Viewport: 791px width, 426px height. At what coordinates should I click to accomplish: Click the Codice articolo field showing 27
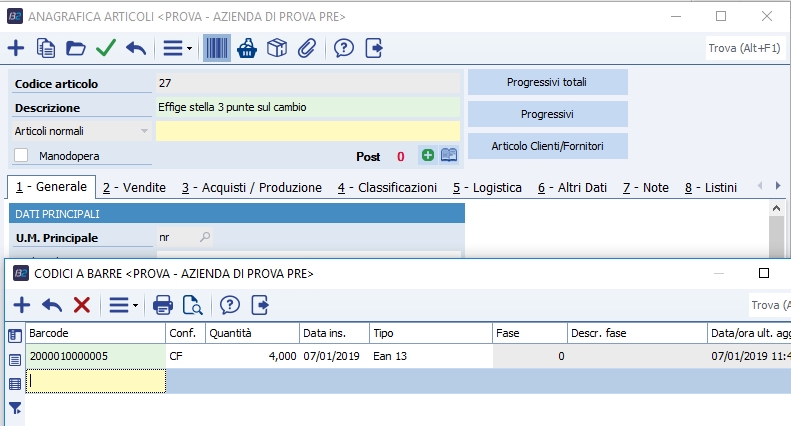coord(308,83)
